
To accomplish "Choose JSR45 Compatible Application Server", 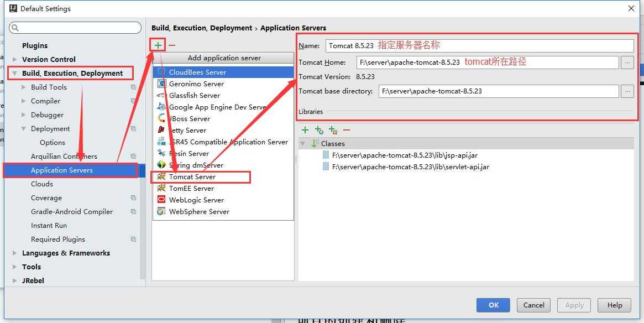I will (x=223, y=142).
